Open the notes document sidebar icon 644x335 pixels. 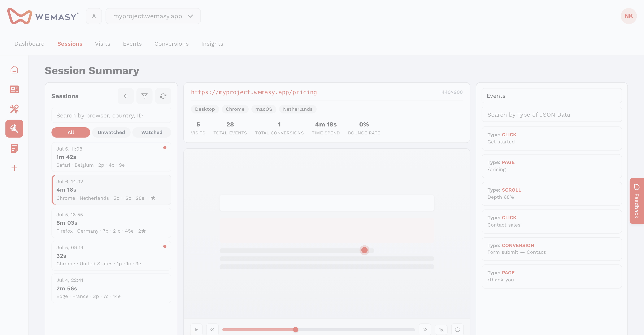point(14,148)
